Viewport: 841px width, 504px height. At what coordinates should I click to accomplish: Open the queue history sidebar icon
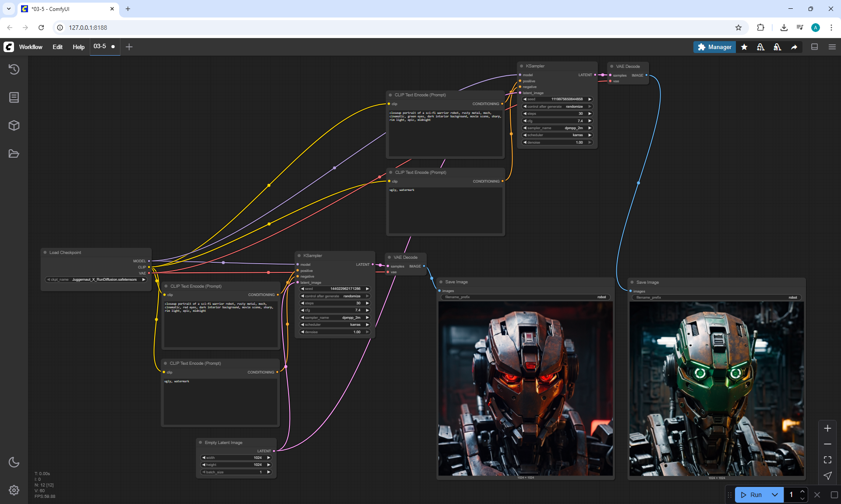pyautogui.click(x=14, y=69)
